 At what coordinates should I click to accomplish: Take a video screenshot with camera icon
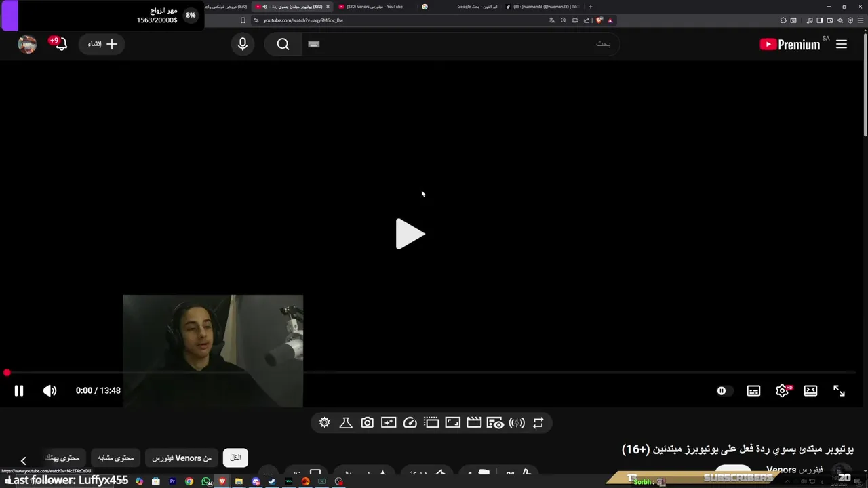pyautogui.click(x=367, y=422)
